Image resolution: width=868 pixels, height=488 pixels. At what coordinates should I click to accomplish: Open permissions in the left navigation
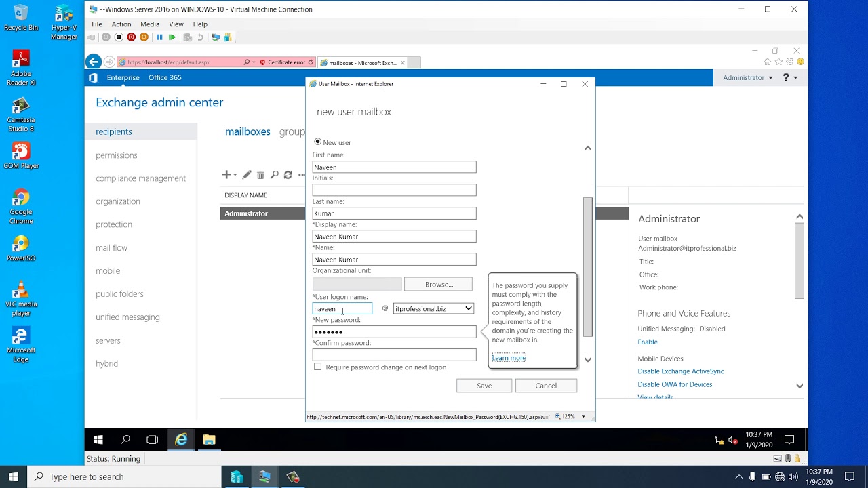[117, 155]
